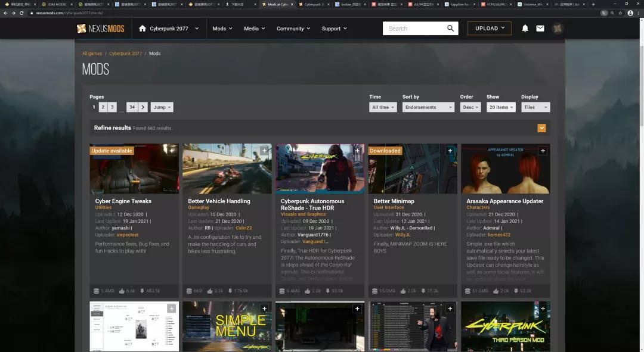This screenshot has height=352, width=644.
Task: Open the Order dropdown set to Desc
Action: (x=470, y=107)
